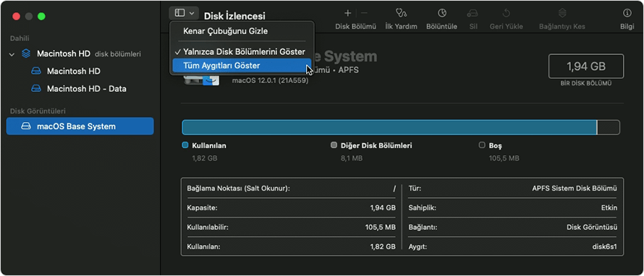Click disk icon beside macOS Base System

pos(27,126)
